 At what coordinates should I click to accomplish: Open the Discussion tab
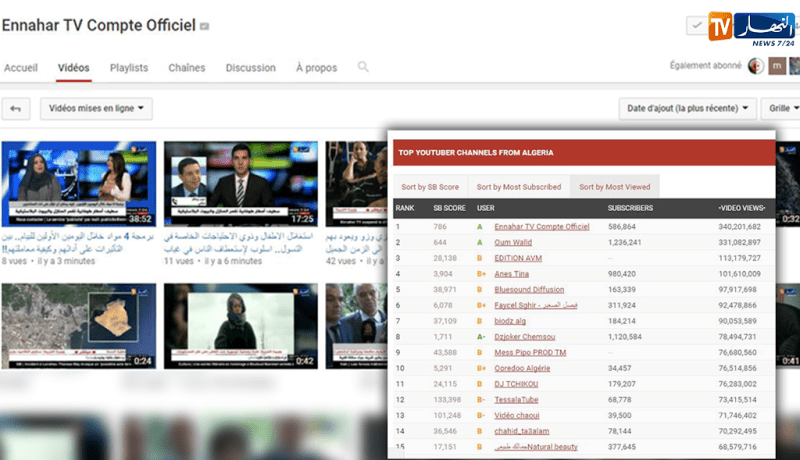coord(251,68)
